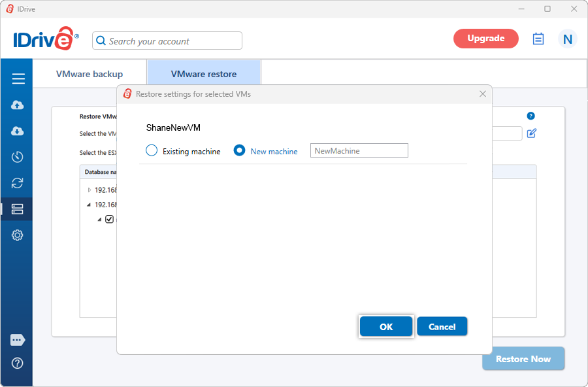
Task: Open the Help question mark sidebar icon
Action: 17,363
